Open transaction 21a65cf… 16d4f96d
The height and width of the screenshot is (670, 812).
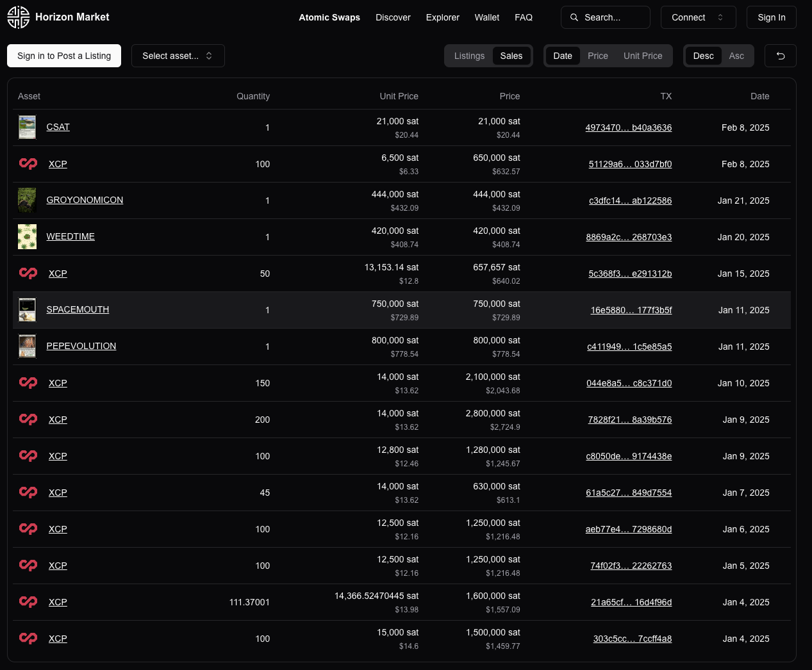[631, 602]
